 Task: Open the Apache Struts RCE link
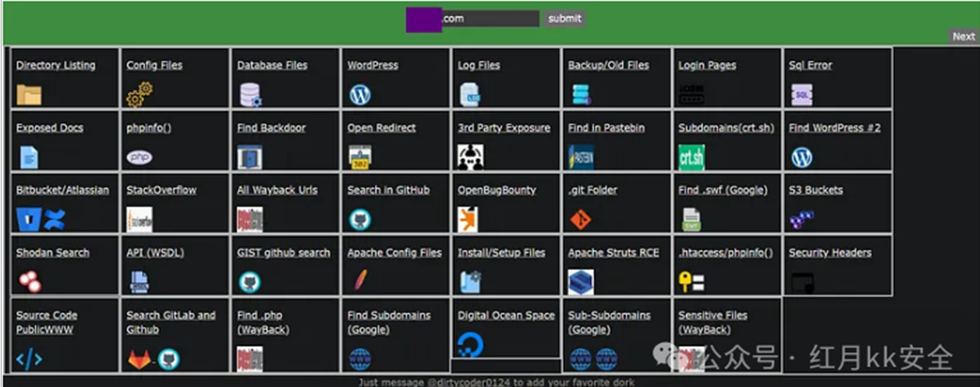click(x=613, y=253)
